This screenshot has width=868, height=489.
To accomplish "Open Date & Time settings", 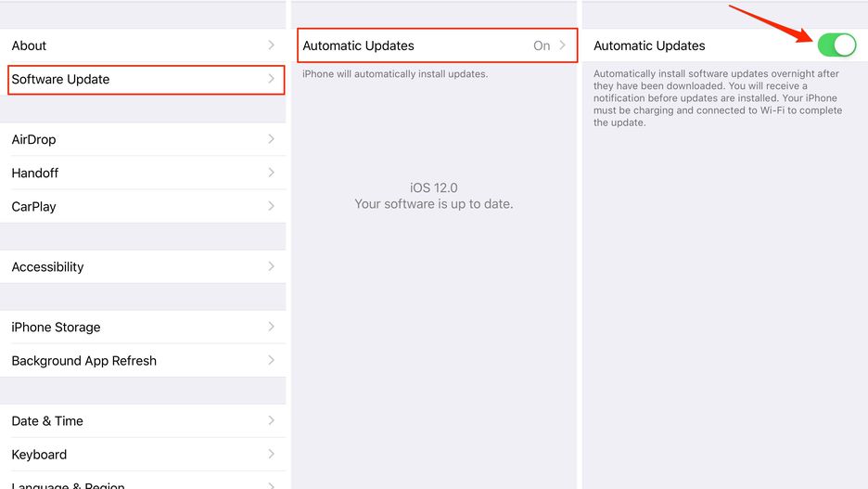I will [143, 421].
